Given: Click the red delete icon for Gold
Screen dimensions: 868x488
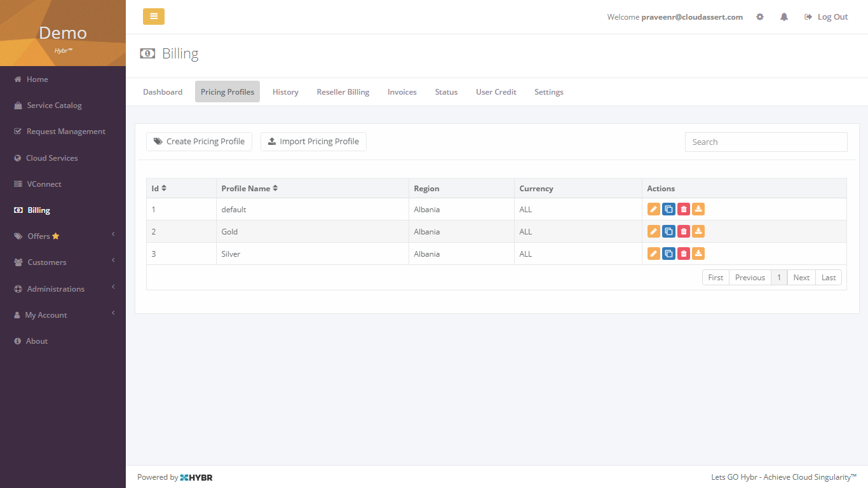Looking at the screenshot, I should pyautogui.click(x=684, y=232).
